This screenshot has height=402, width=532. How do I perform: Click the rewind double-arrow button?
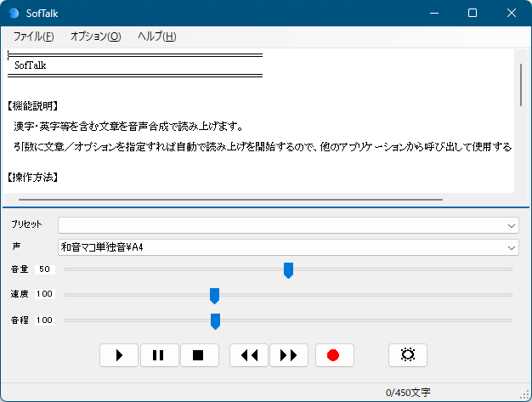(x=249, y=355)
